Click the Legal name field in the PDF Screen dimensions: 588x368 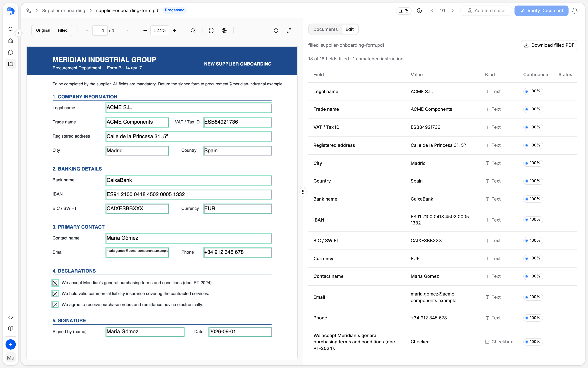pyautogui.click(x=189, y=108)
